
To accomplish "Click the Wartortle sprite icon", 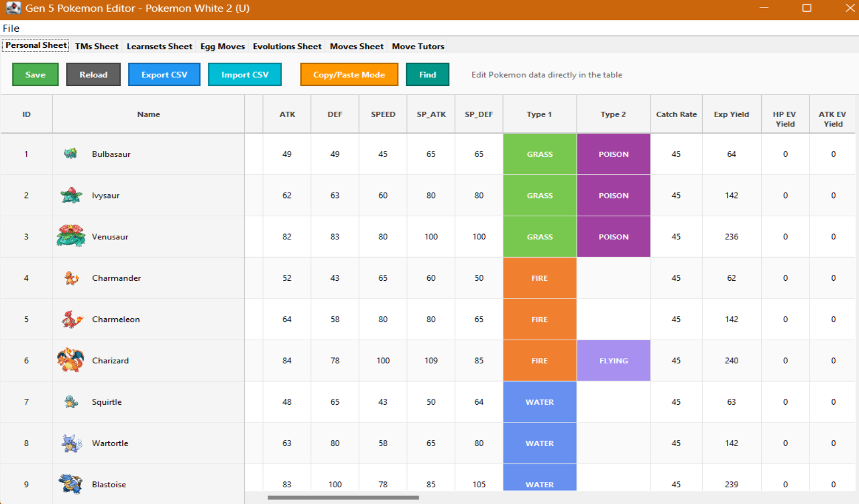I will point(71,443).
